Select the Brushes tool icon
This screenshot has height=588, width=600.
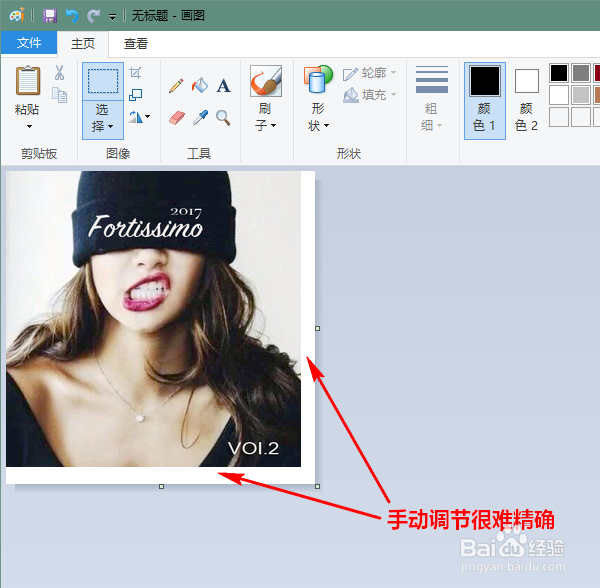click(x=266, y=81)
